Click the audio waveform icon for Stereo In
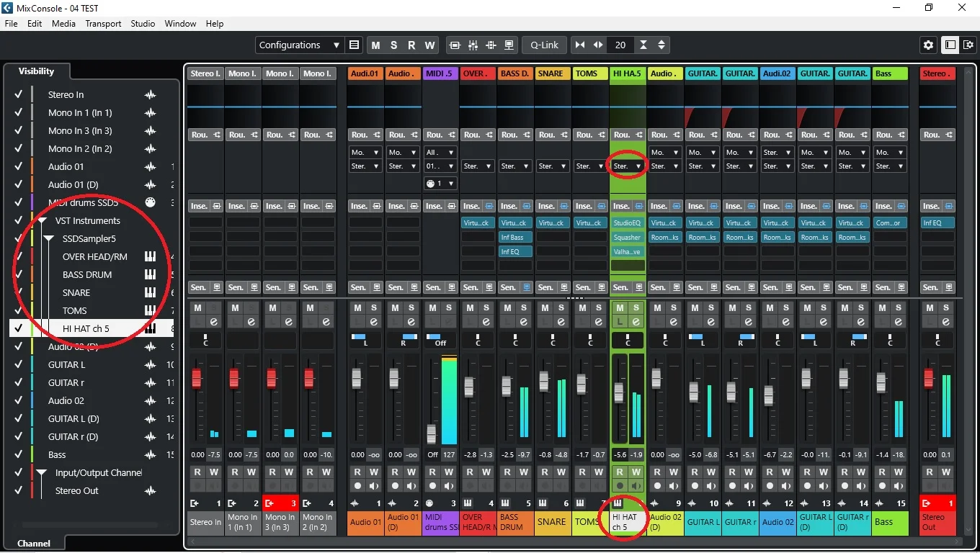This screenshot has width=980, height=553. (x=150, y=95)
